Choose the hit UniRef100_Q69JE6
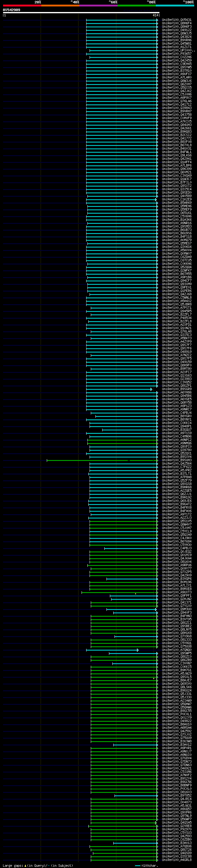 (x=176, y=501)
